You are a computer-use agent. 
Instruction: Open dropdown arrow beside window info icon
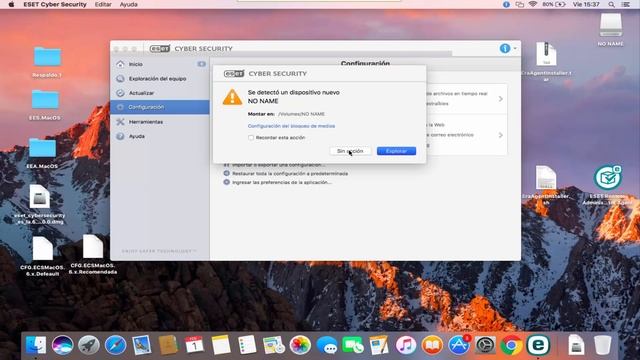515,48
